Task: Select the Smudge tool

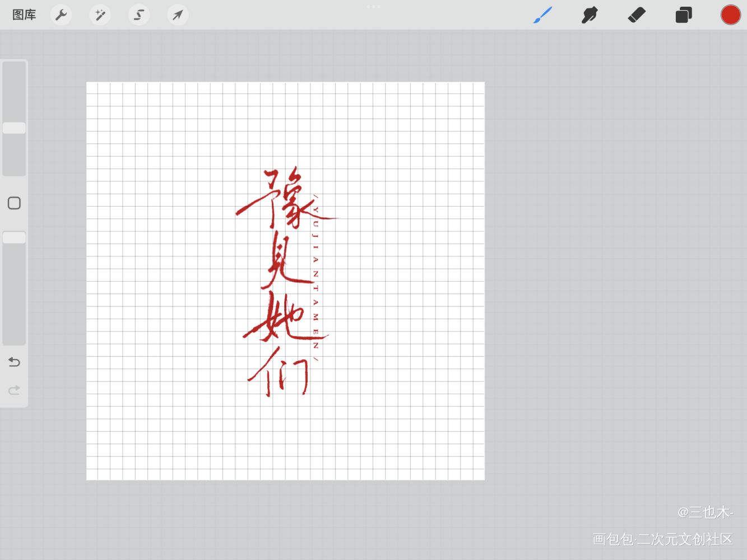Action: click(590, 15)
